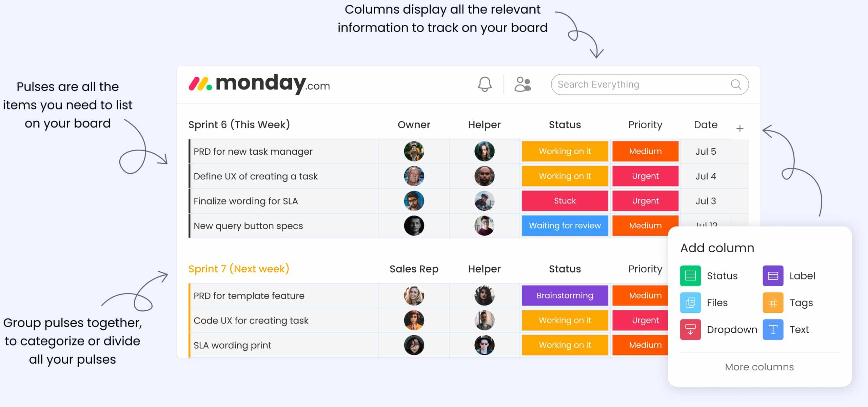Select the orange Tags column icon
Screen dimensions: 868x407
click(x=773, y=303)
